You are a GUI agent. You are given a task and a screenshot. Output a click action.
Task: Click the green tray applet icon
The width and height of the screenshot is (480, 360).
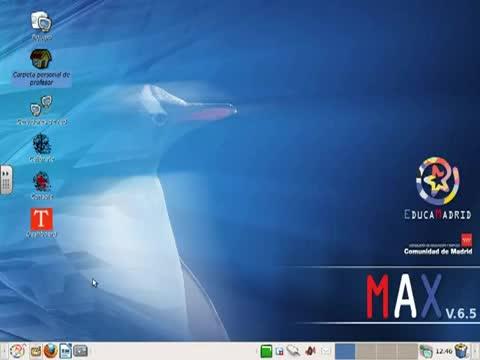click(266, 351)
